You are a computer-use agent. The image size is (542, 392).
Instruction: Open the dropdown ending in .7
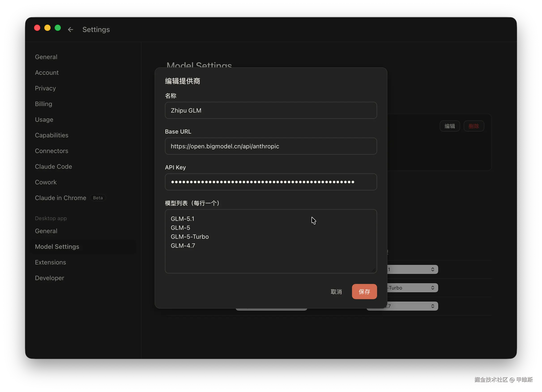tap(412, 306)
